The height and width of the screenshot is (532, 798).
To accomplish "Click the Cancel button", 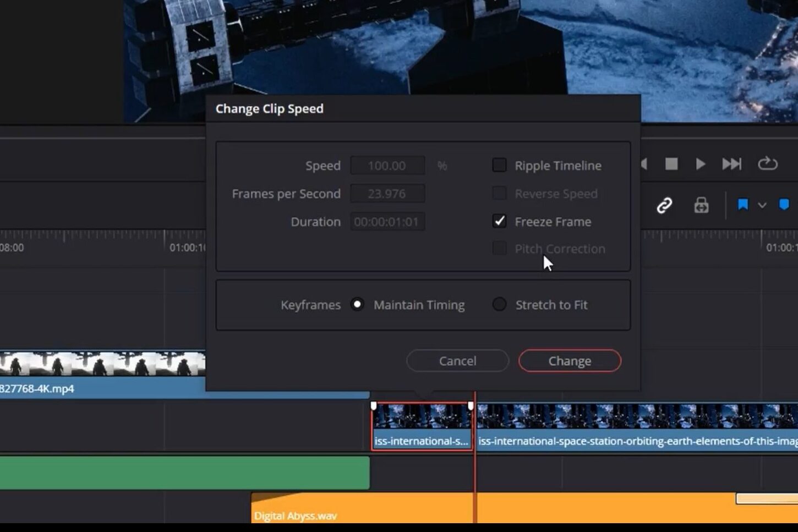I will tap(457, 361).
